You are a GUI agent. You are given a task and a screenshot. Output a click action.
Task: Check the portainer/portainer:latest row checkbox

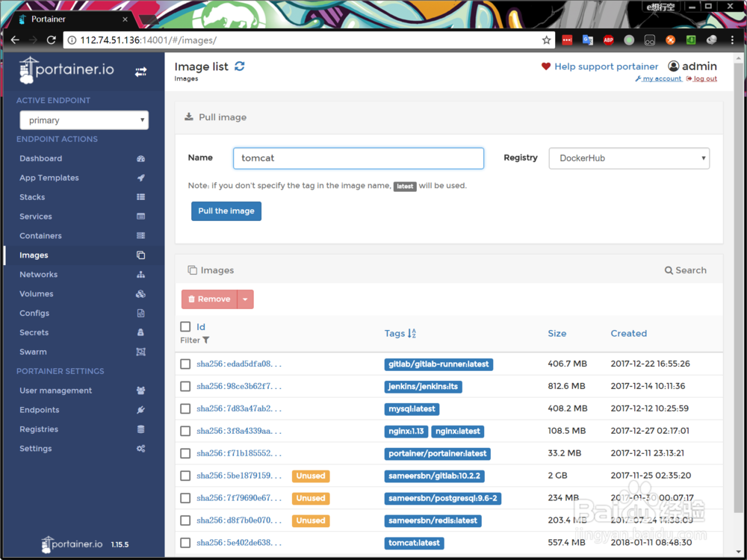185,453
